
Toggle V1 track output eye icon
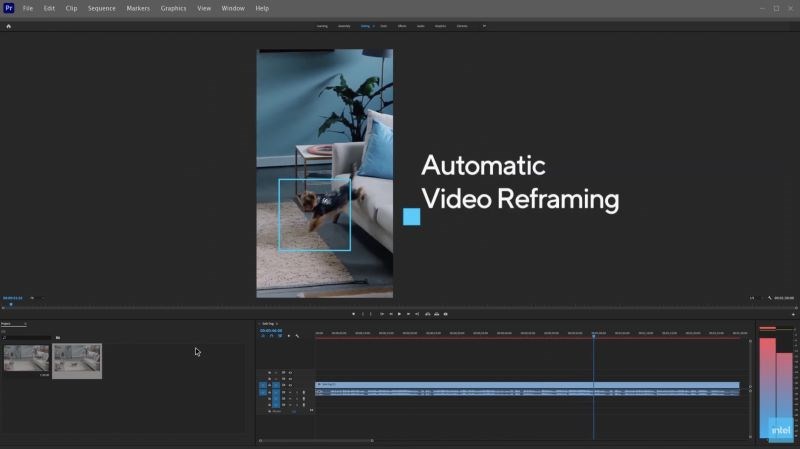click(x=291, y=385)
